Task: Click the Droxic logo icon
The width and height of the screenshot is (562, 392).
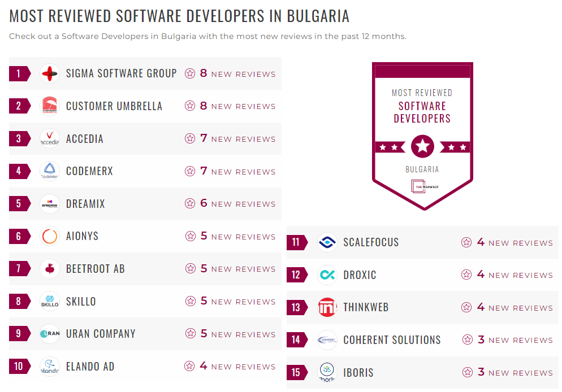Action: [327, 275]
